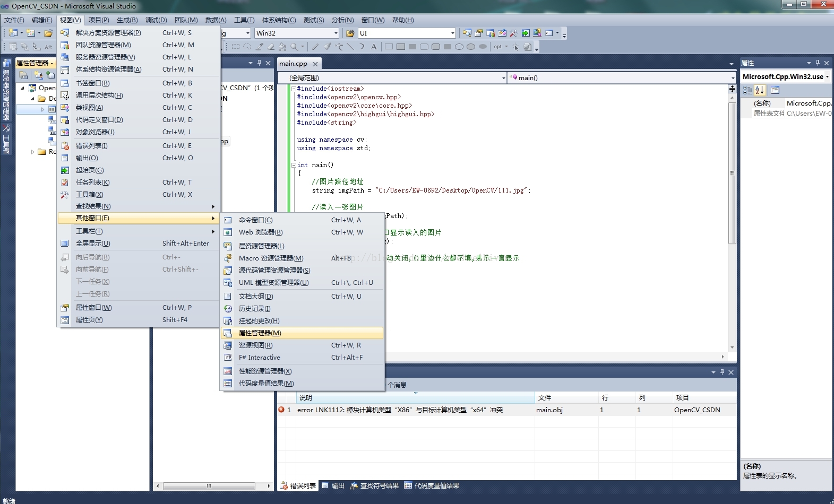Switch to the main.cpp editor tab
This screenshot has width=834, height=504.
(293, 64)
